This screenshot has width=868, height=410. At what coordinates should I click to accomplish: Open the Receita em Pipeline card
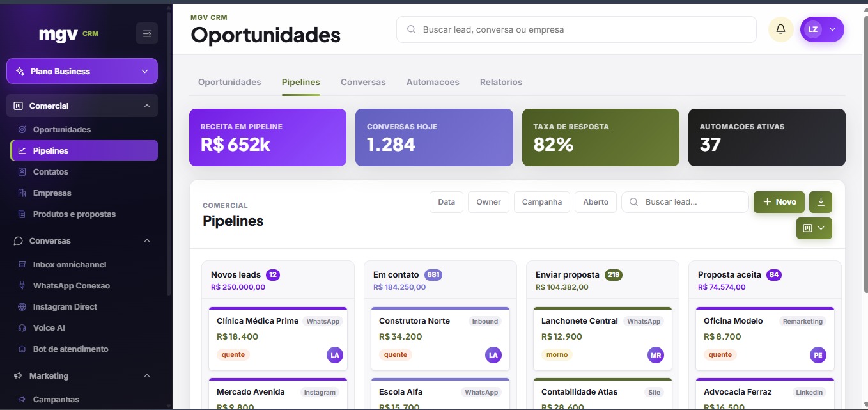tap(268, 138)
